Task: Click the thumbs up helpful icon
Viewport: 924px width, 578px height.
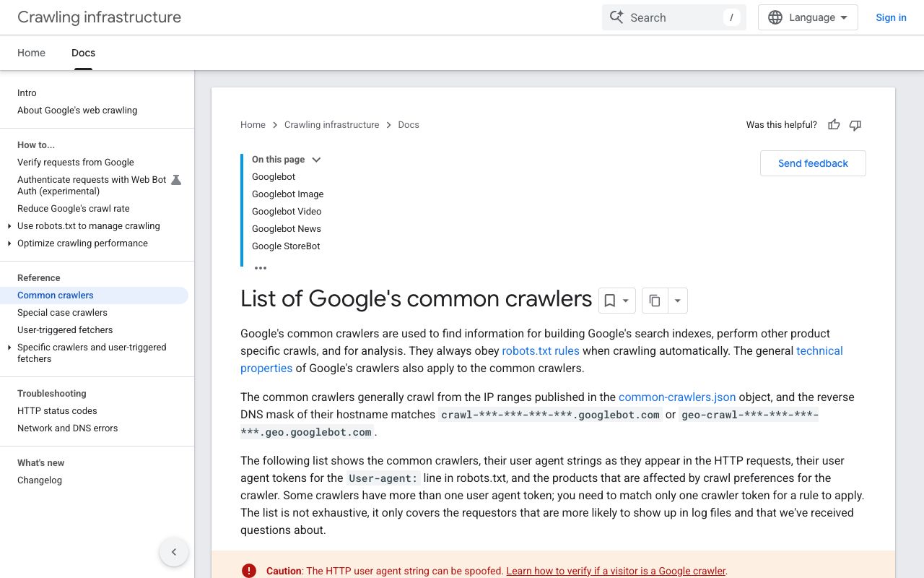Action: 834,125
